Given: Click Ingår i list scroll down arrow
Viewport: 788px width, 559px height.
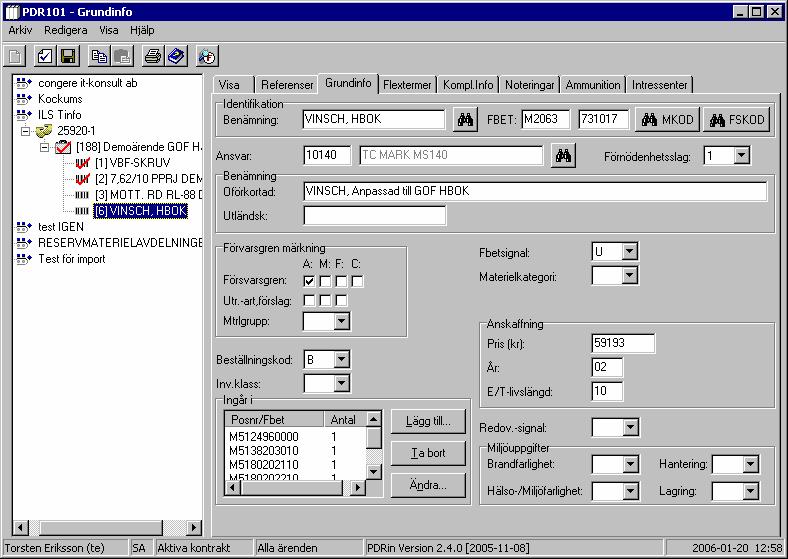Looking at the screenshot, I should pos(373,472).
